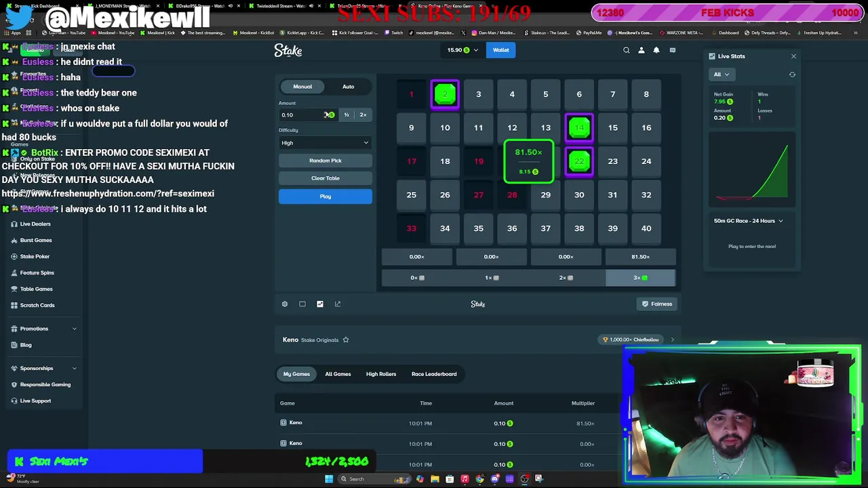868x488 pixels.
Task: Open File Explorer from the taskbar
Action: pyautogui.click(x=435, y=479)
